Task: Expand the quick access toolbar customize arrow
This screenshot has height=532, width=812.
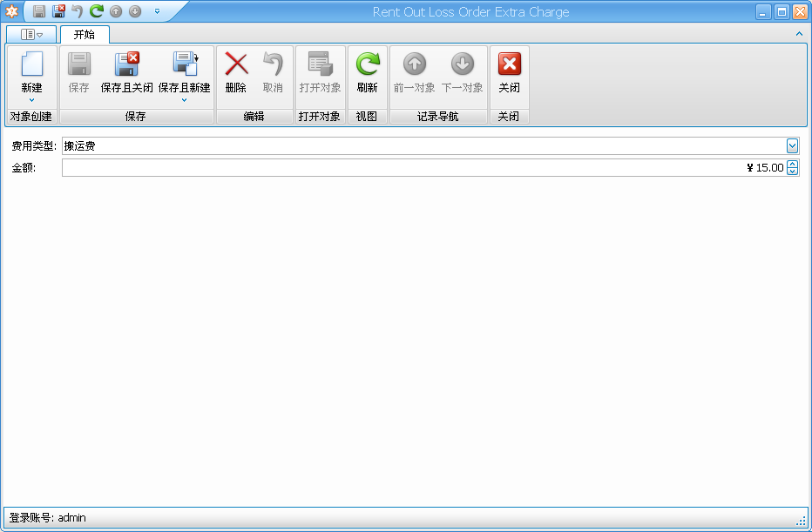Action: [157, 11]
